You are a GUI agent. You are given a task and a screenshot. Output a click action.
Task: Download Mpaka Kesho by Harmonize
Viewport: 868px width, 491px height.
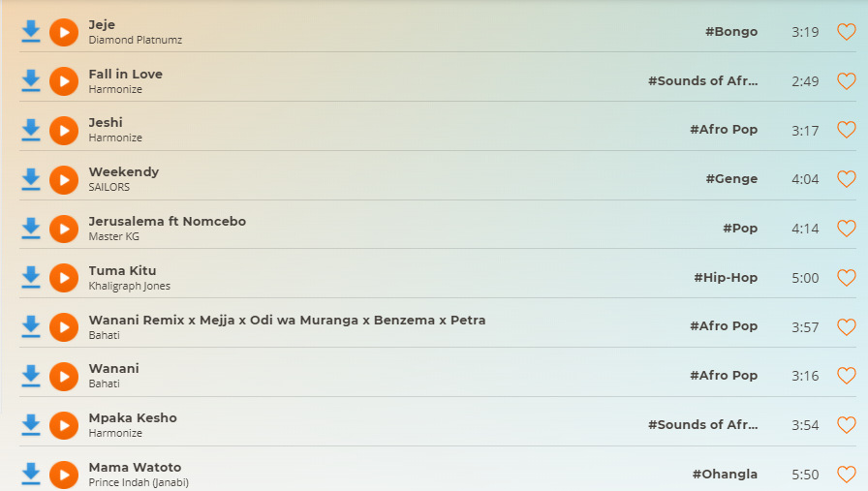coord(31,425)
